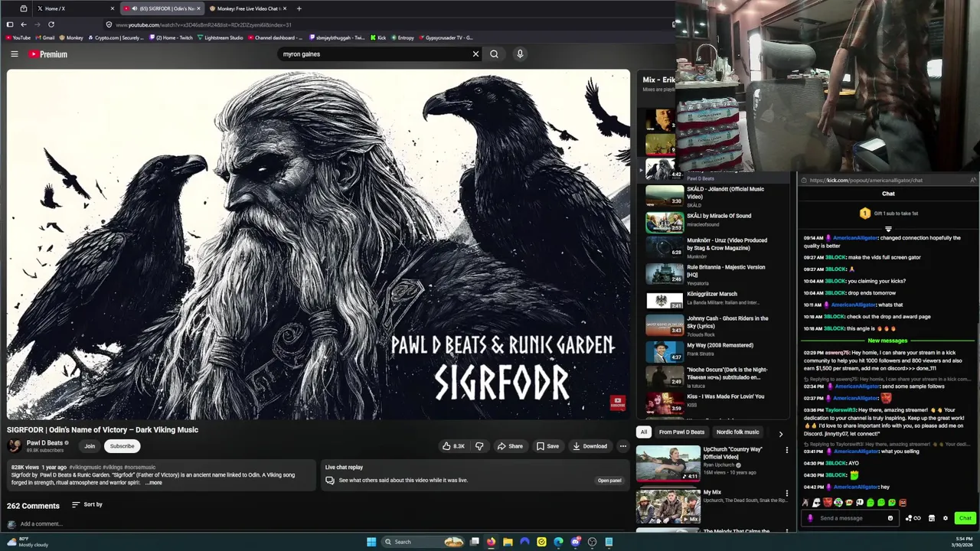Image resolution: width=980 pixels, height=551 pixels.
Task: Open the channel points infinity icon
Action: point(913,518)
